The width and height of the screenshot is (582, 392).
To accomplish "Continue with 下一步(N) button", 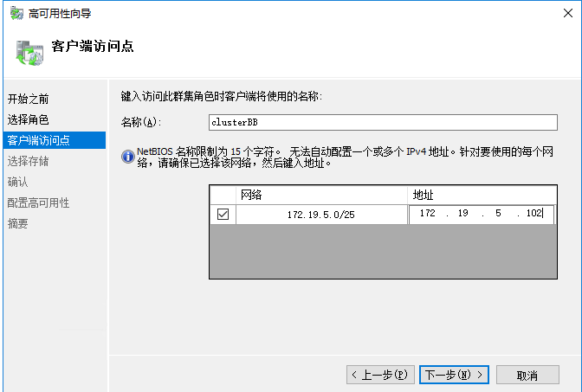I will (454, 375).
